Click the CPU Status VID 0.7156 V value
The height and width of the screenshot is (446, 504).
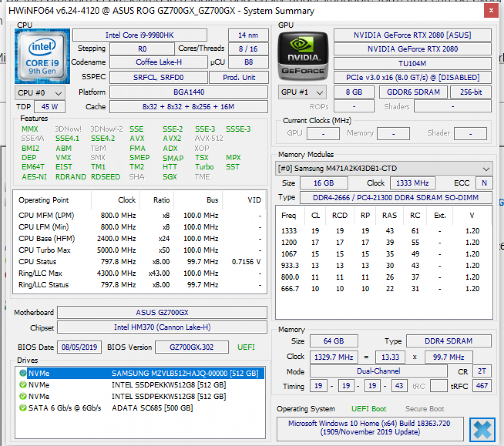(x=246, y=262)
